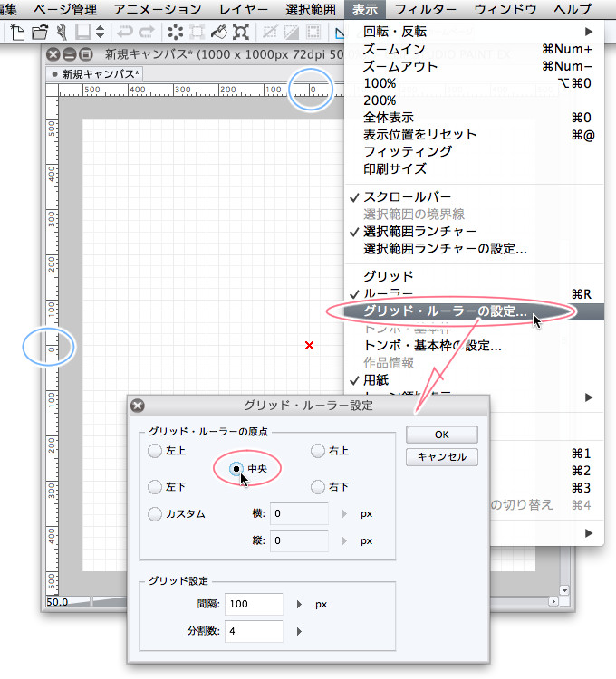Screen dimensions: 616x679
Task: Toggle 選択範囲ランチャー menu item
Action: (474, 232)
